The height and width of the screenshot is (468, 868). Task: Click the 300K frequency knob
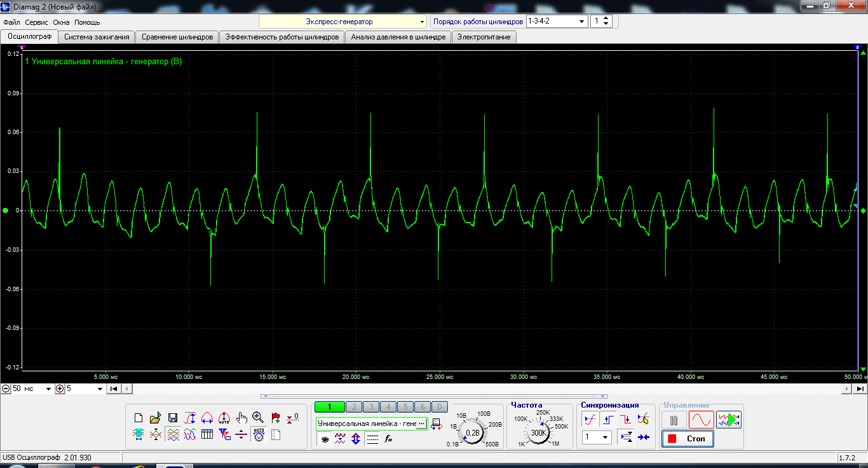coord(539,433)
